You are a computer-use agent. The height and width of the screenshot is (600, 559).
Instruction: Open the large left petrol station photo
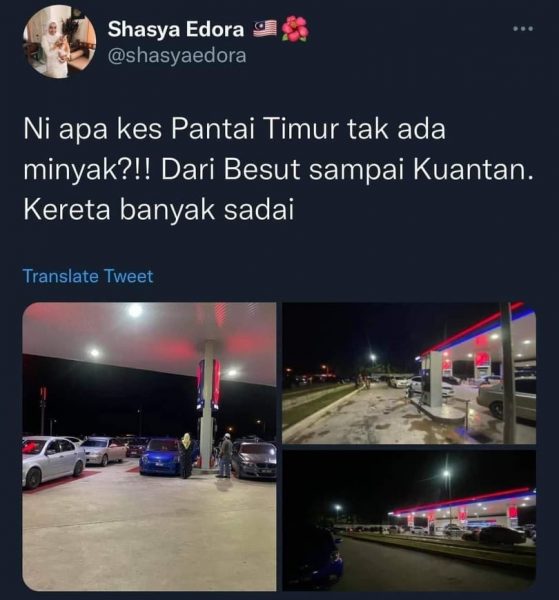149,446
